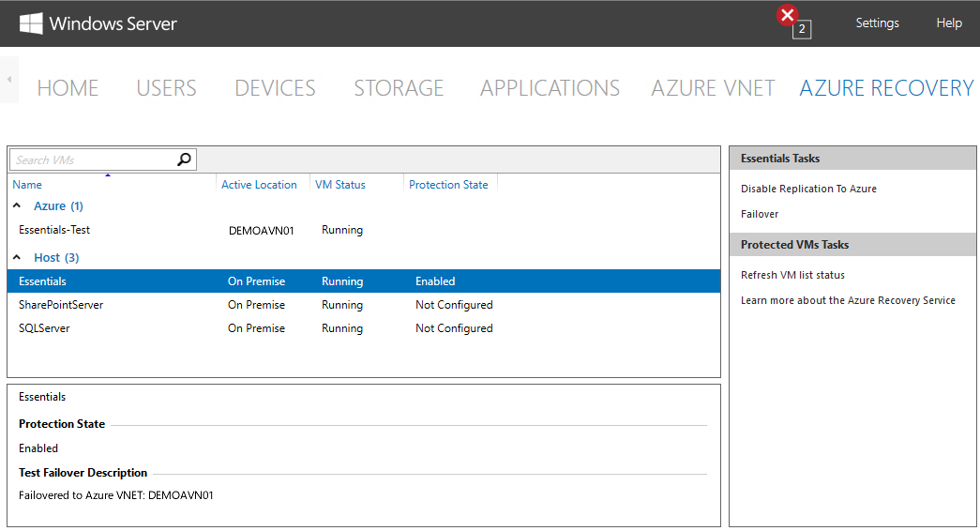
Task: Open the STORAGE tab
Action: [x=399, y=88]
